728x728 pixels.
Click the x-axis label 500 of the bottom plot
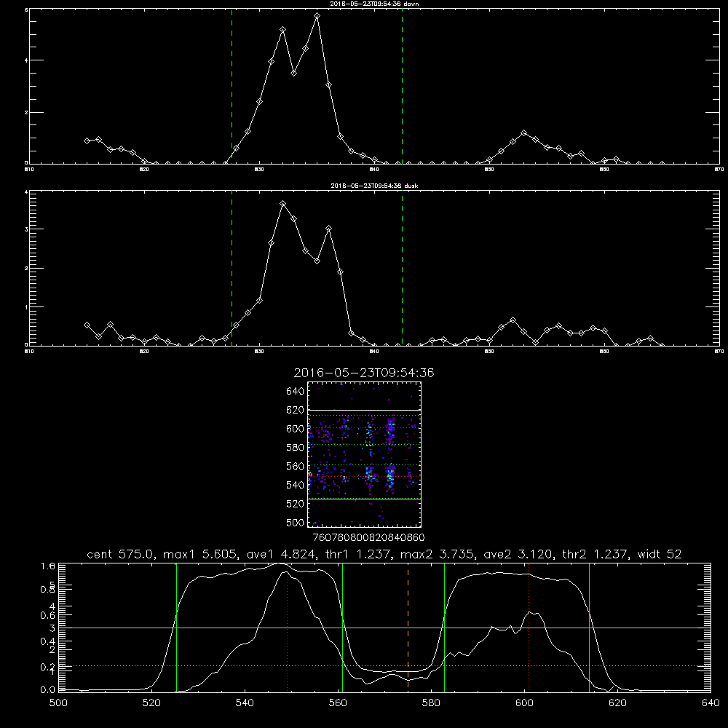[58, 703]
